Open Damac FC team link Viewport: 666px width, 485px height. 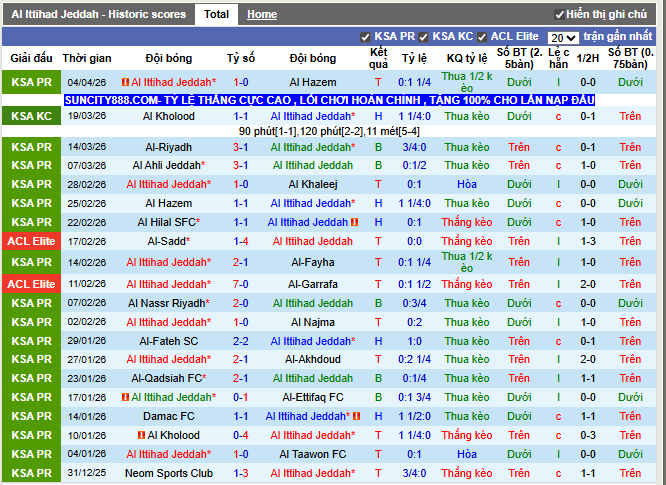169,416
